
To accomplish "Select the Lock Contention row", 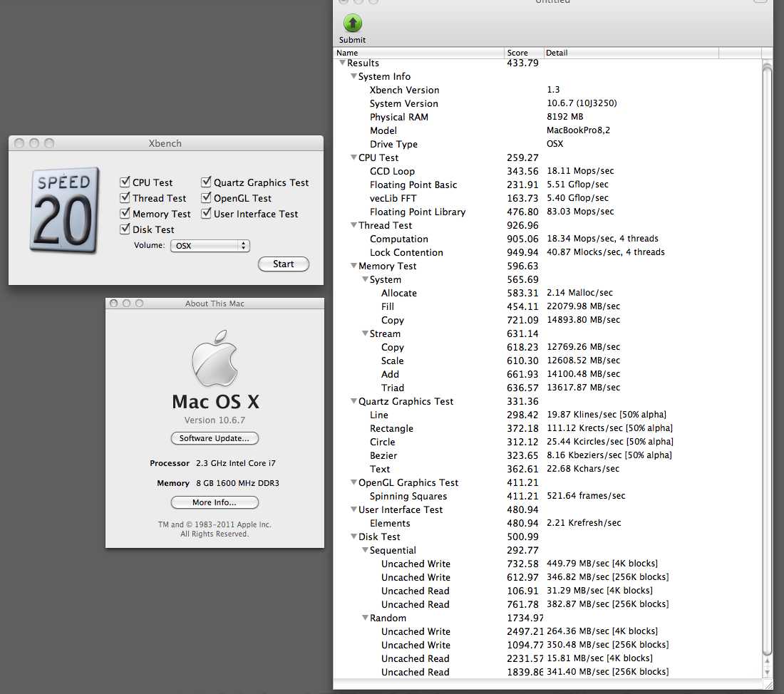I will click(x=547, y=252).
